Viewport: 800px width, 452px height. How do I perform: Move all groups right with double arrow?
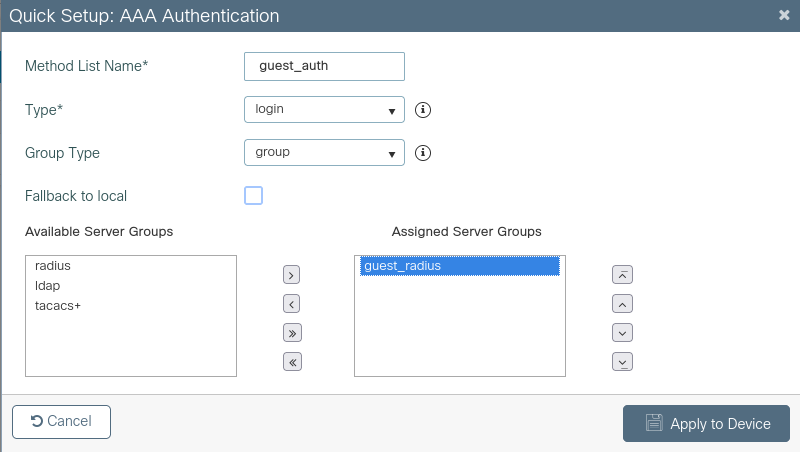pos(292,333)
